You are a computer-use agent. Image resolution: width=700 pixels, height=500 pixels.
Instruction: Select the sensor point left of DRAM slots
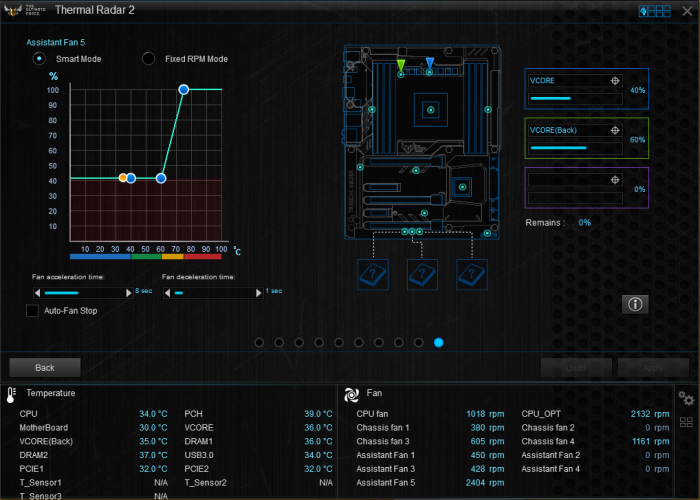[372, 109]
